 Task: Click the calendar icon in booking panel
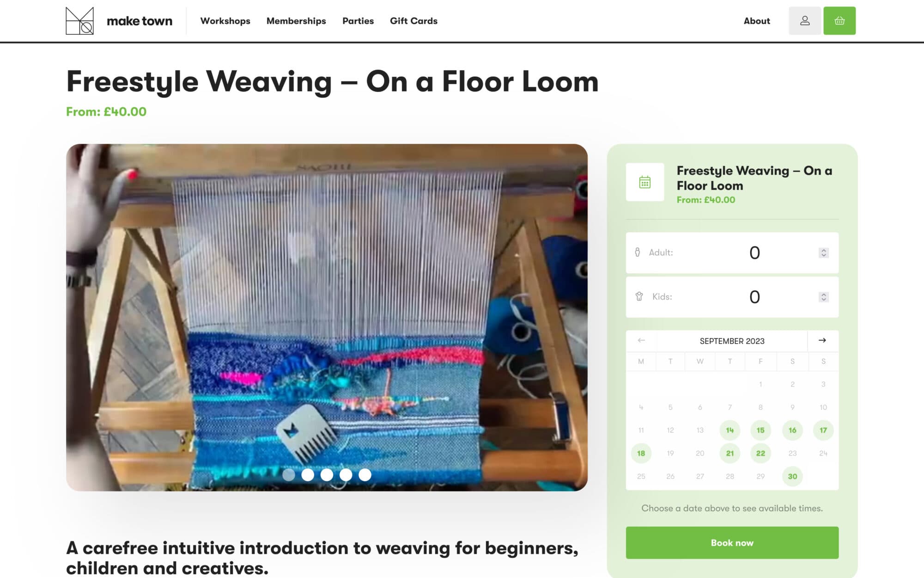644,182
